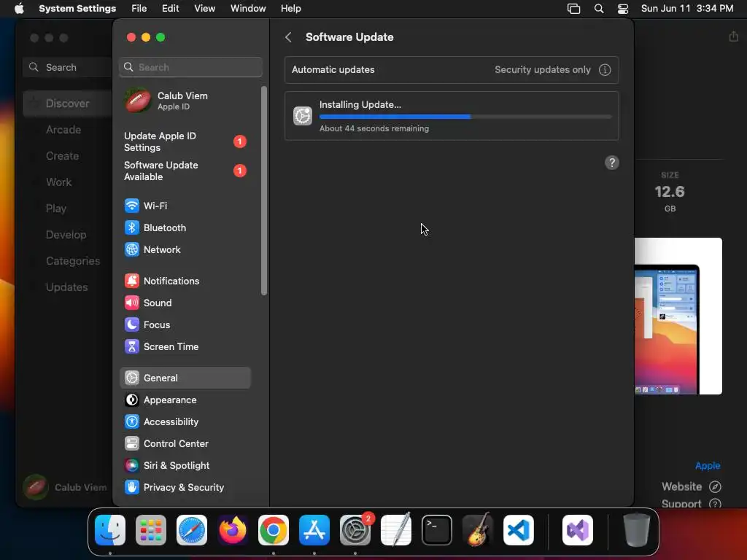Click the Installing Update progress bar
Viewport: 747px width, 560px height.
click(x=465, y=117)
